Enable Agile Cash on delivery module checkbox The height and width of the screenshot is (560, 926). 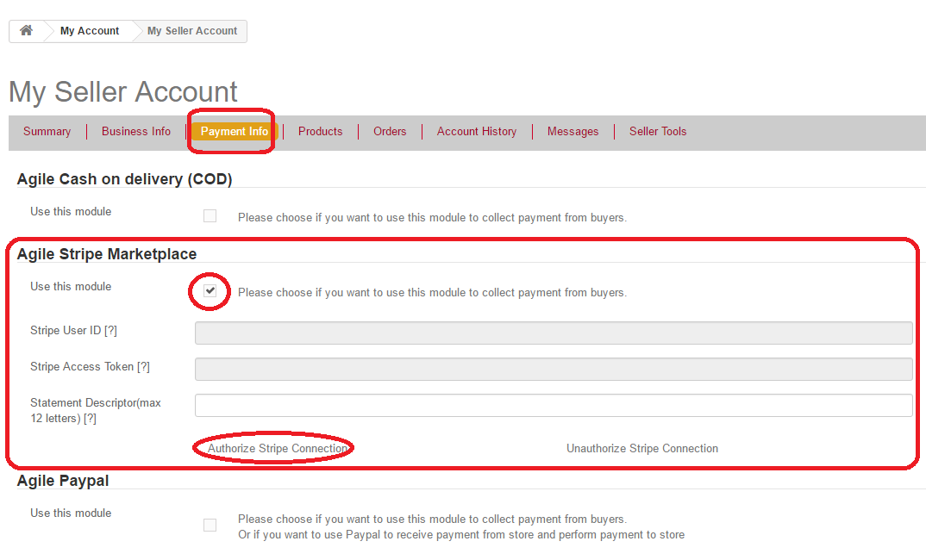click(210, 216)
